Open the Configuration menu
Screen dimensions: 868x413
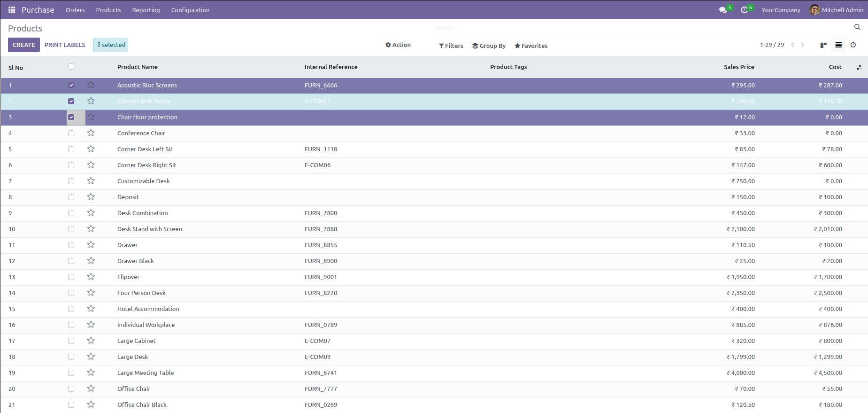click(190, 10)
